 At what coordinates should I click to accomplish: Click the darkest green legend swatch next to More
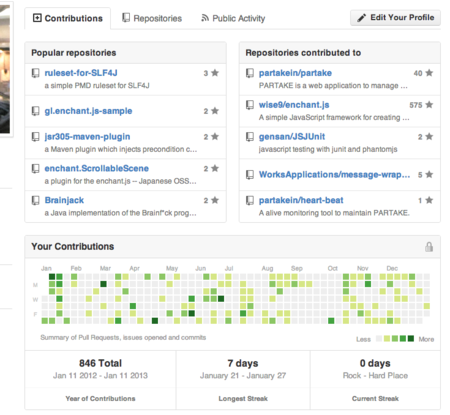[x=411, y=339]
